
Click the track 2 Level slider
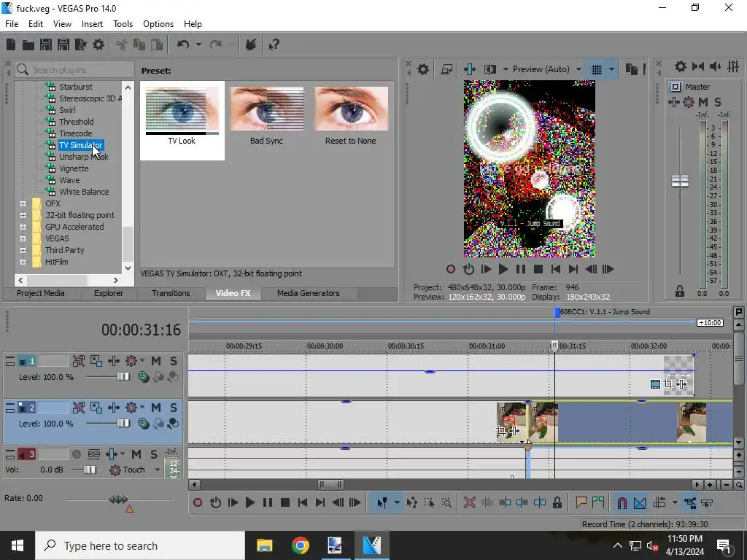pos(123,424)
